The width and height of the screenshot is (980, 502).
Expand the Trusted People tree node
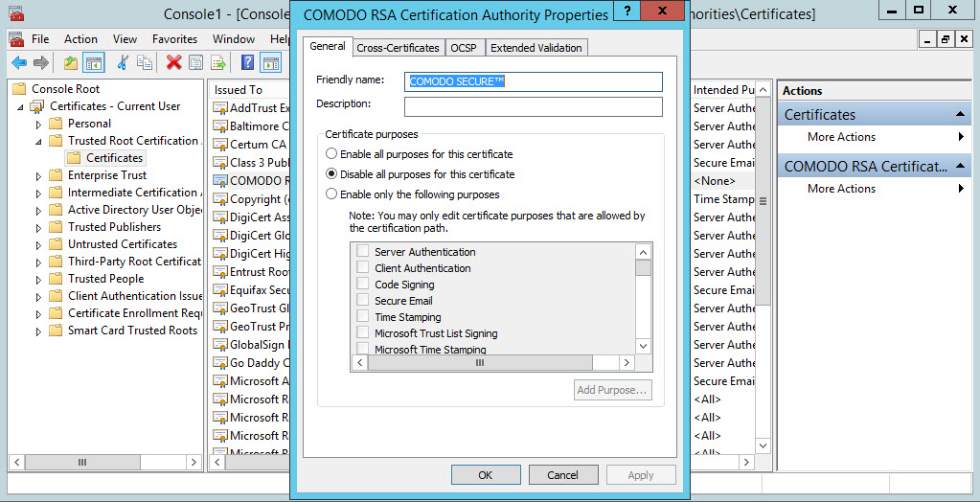pos(38,280)
